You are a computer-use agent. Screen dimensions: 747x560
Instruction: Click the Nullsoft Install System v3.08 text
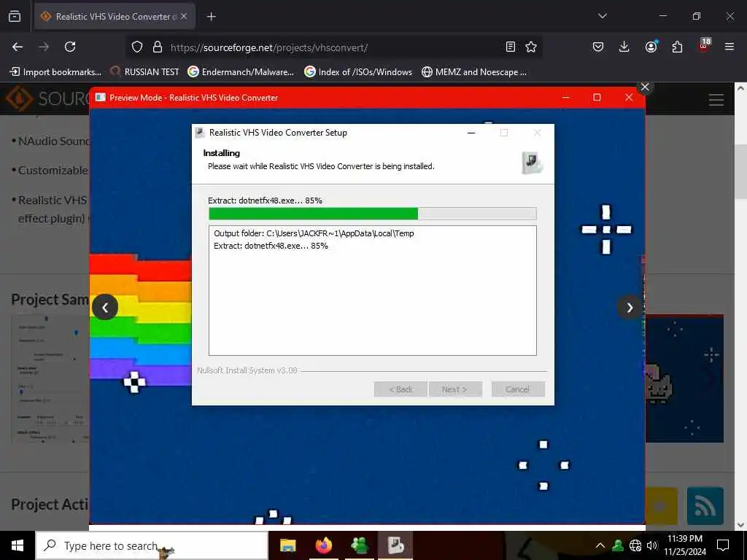coord(247,370)
